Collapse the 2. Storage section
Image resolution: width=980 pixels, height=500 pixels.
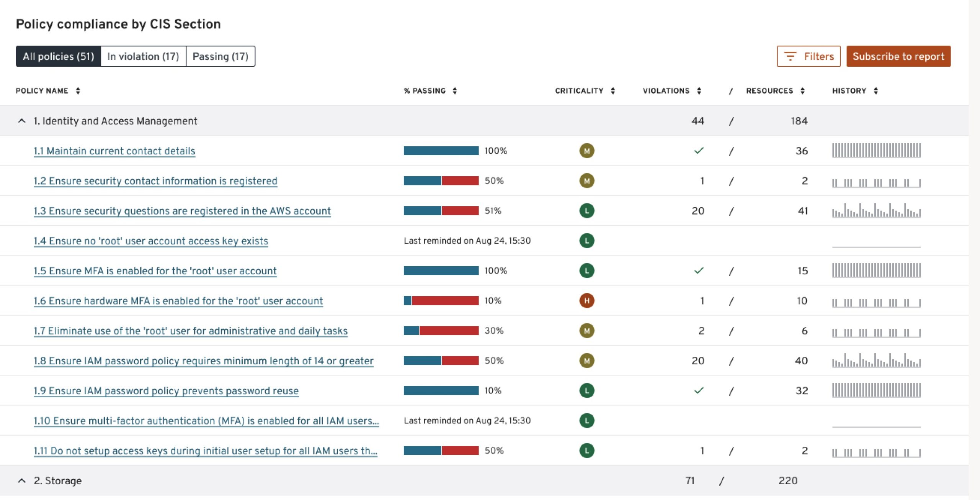22,480
